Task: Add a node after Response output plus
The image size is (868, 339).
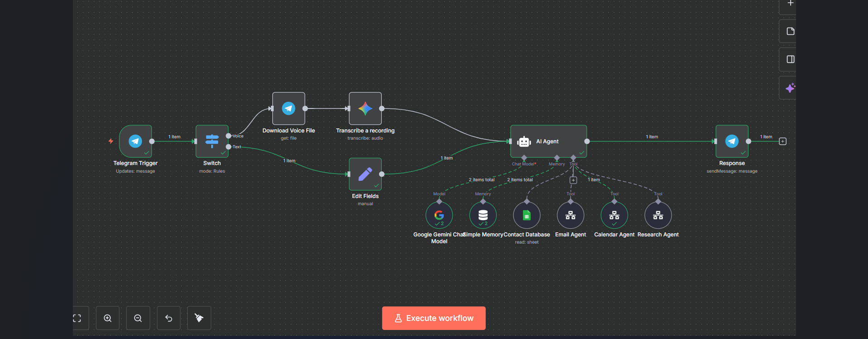Action: click(x=783, y=141)
